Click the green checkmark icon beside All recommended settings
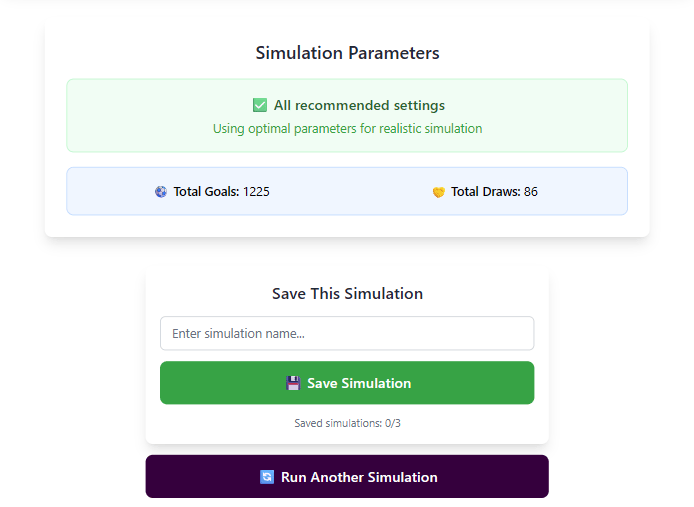This screenshot has width=694, height=507. pos(260,105)
